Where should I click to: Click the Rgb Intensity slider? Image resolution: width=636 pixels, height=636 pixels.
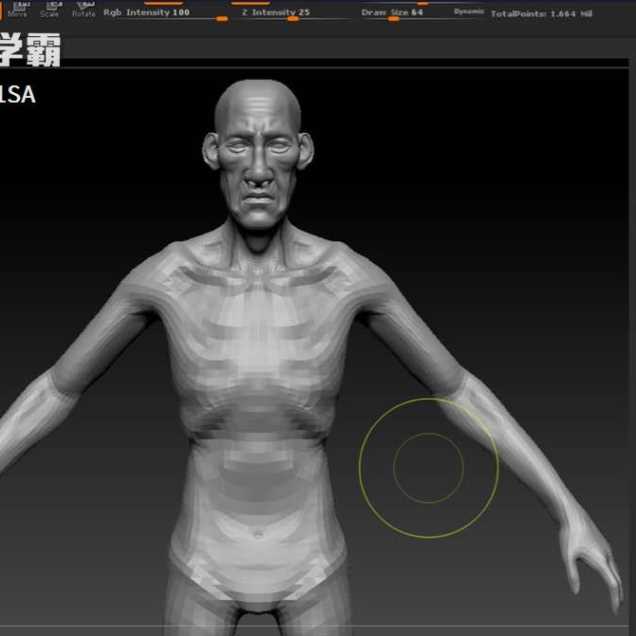166,13
